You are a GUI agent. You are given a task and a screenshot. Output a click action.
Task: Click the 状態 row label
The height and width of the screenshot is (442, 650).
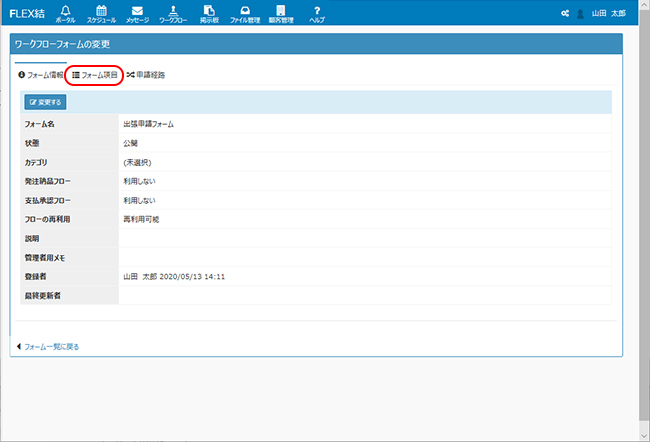(32, 143)
